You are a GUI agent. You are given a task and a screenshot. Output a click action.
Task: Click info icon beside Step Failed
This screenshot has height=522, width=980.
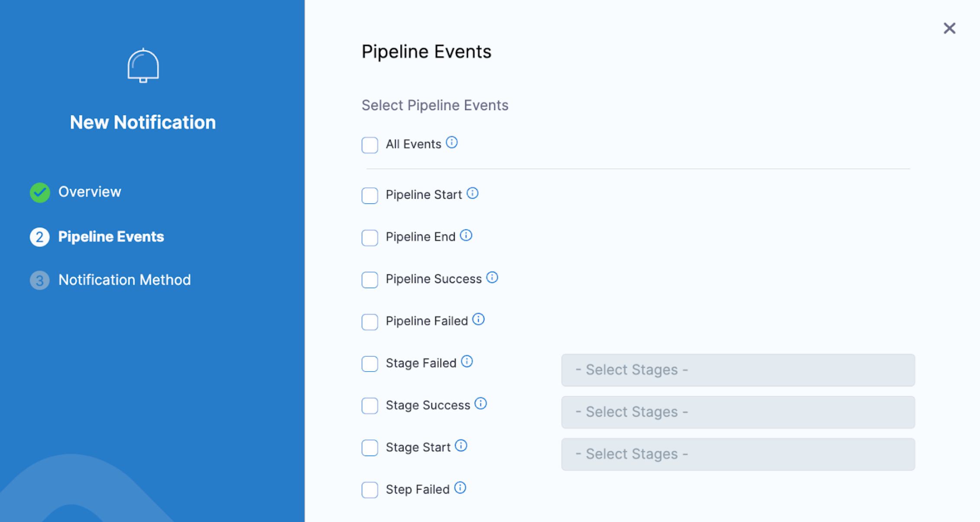[x=460, y=488]
